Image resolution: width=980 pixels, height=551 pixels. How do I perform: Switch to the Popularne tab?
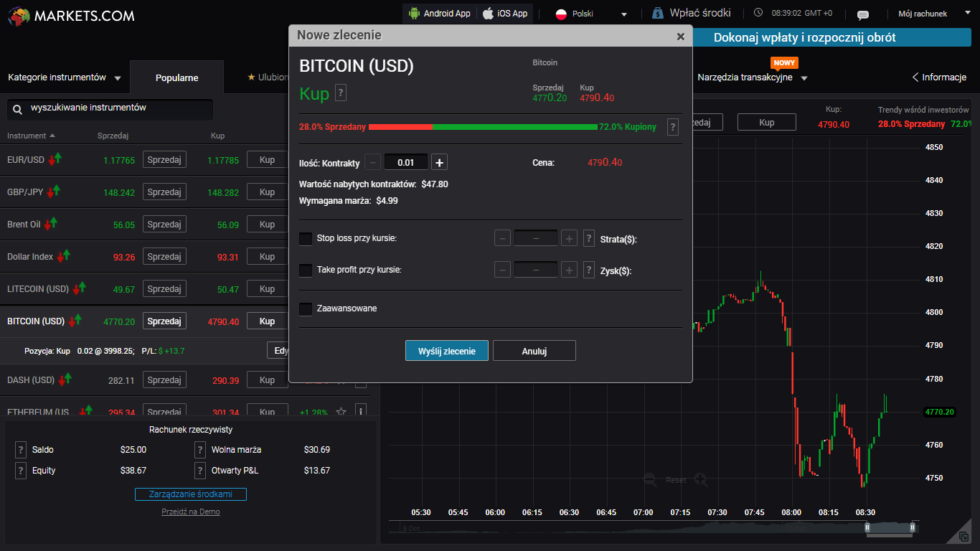pos(176,77)
